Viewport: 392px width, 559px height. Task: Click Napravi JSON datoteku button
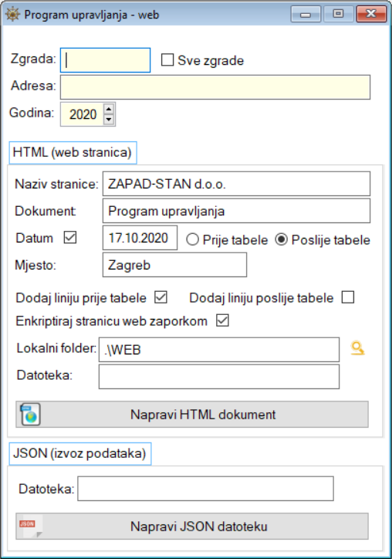(192, 527)
